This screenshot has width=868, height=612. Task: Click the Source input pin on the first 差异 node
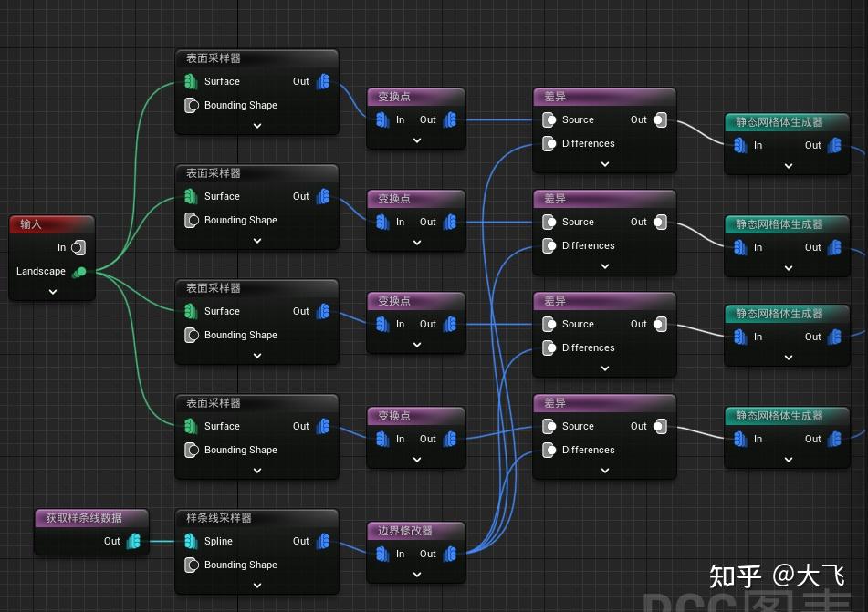coord(549,119)
